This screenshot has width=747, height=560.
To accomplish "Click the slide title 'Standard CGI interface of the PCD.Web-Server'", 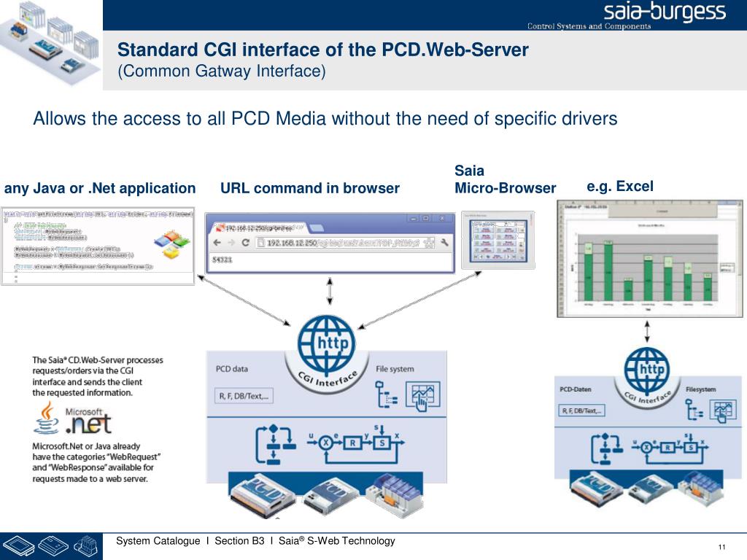I will click(x=323, y=50).
